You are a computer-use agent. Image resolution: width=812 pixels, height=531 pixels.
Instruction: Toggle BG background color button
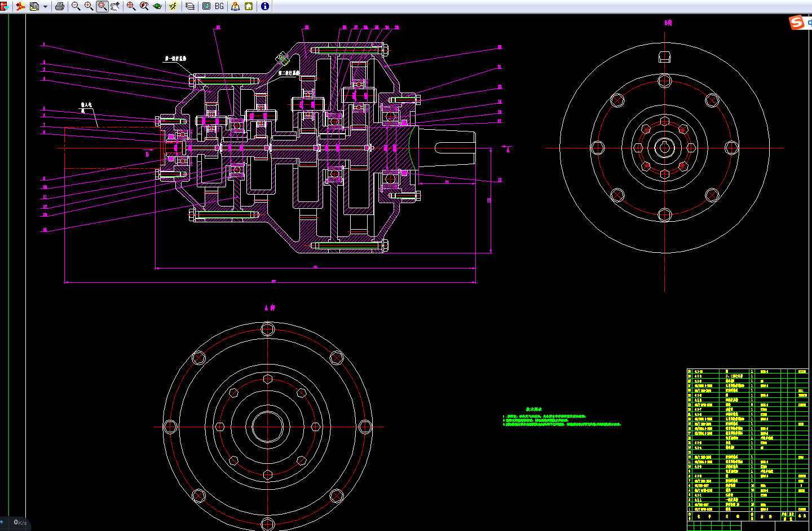coord(219,6)
